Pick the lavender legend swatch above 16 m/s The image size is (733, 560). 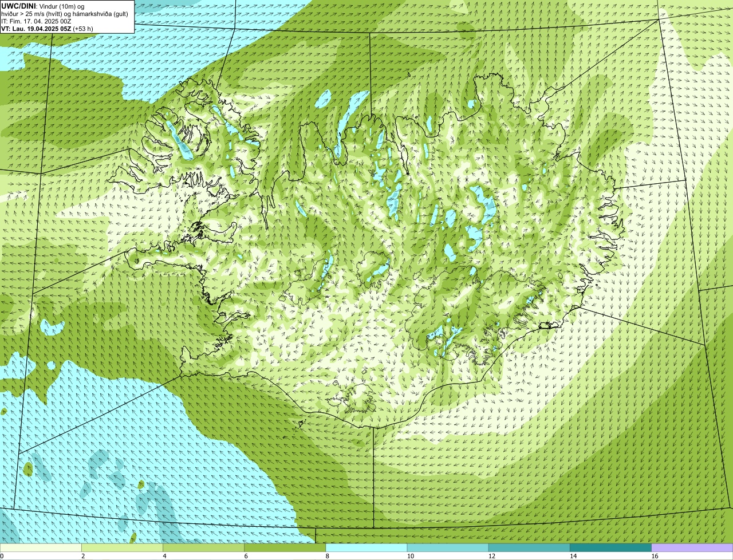tap(692, 547)
